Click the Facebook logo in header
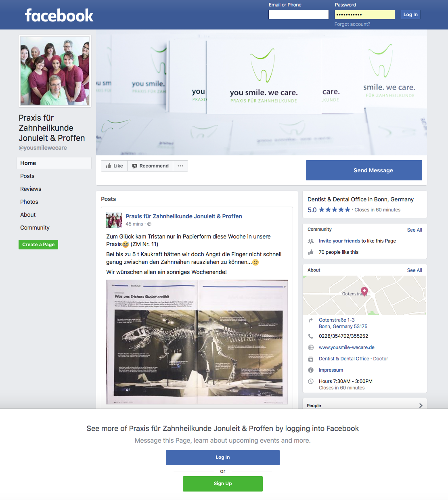The image size is (448, 500). pos(59,15)
